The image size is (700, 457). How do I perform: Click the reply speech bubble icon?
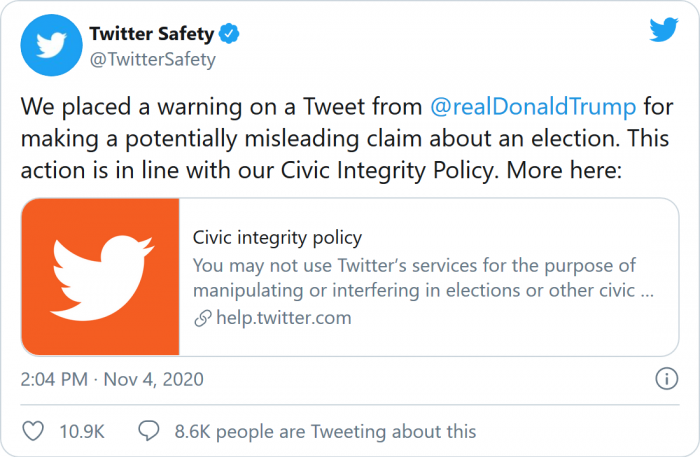click(149, 431)
